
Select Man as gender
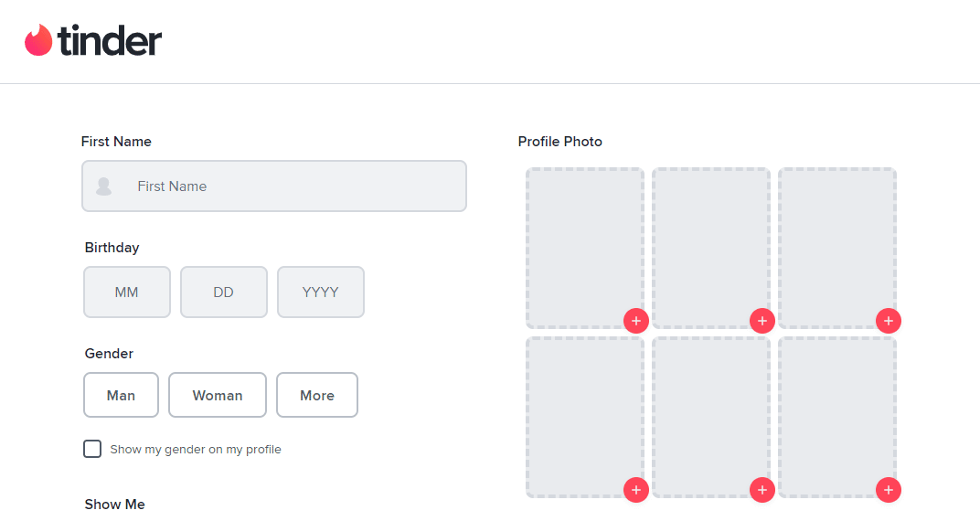(x=122, y=395)
